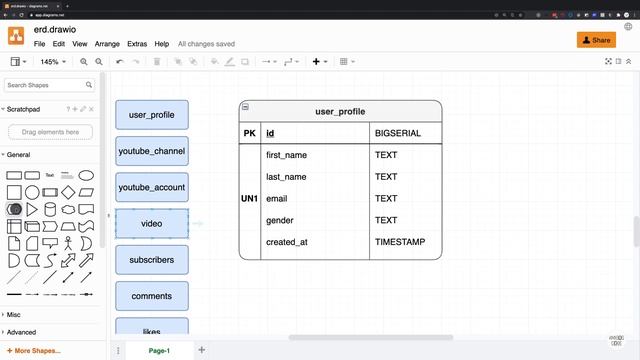
Task: Open the Table dropdown
Action: pyautogui.click(x=347, y=62)
